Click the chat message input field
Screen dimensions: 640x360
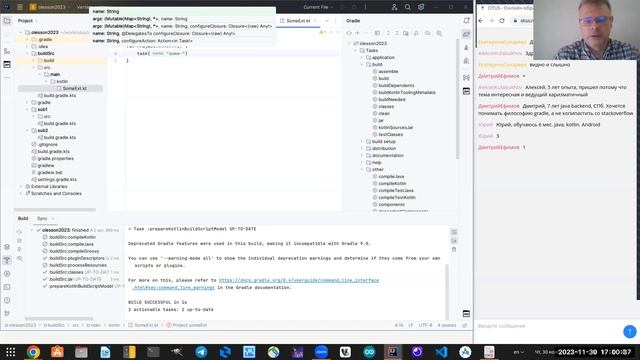pos(548,326)
